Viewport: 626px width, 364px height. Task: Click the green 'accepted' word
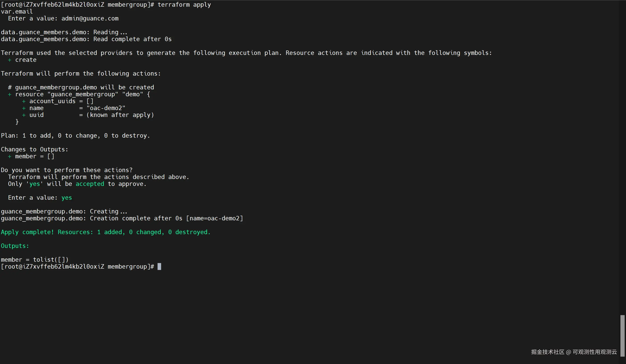(90, 184)
